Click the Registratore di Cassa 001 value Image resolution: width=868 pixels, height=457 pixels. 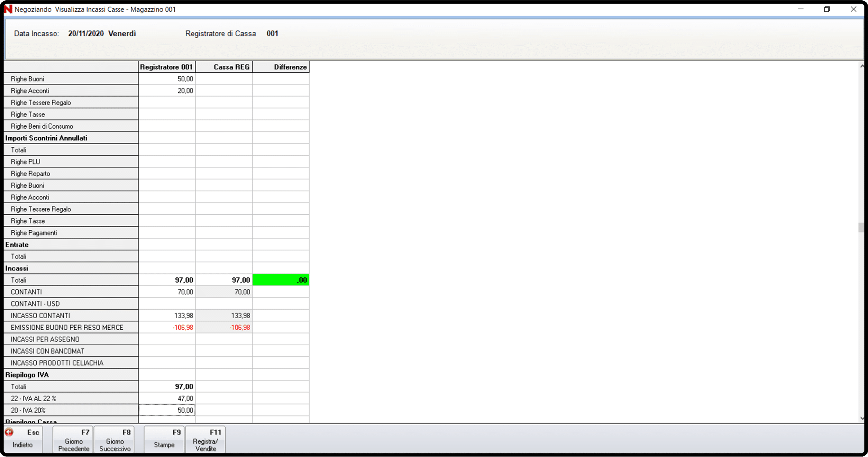(x=272, y=34)
